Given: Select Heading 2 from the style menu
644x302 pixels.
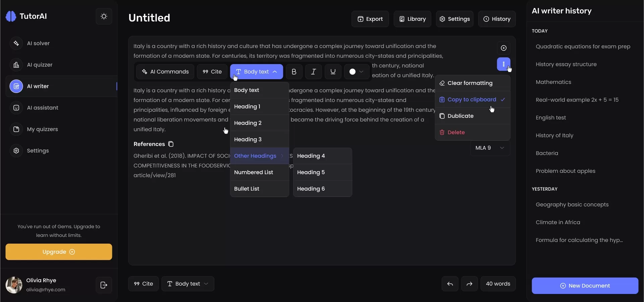Looking at the screenshot, I should tap(248, 123).
